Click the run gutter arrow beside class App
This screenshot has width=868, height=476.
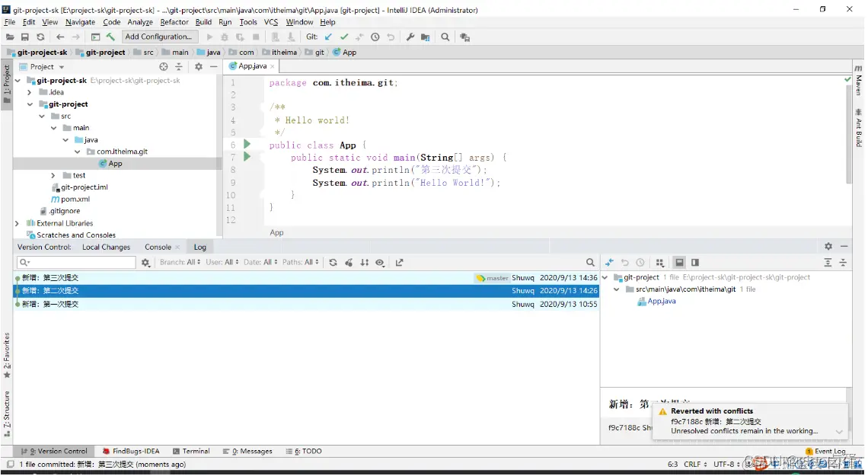coord(247,145)
